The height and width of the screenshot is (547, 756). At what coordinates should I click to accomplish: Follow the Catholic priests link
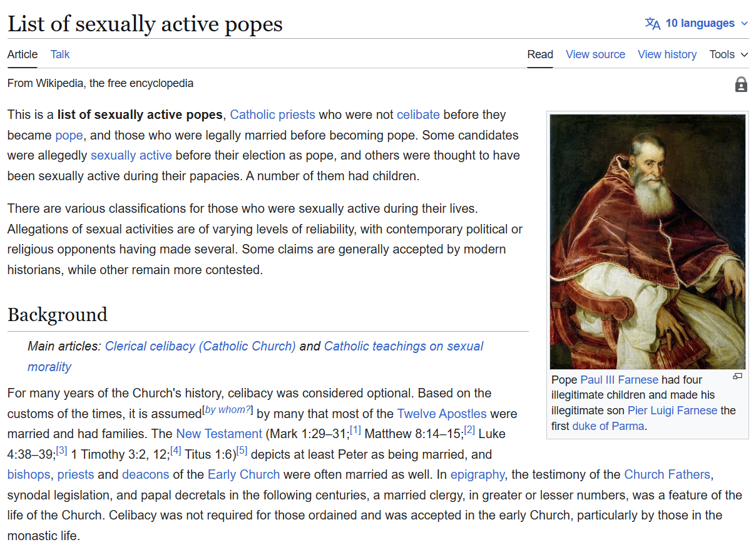(x=272, y=115)
